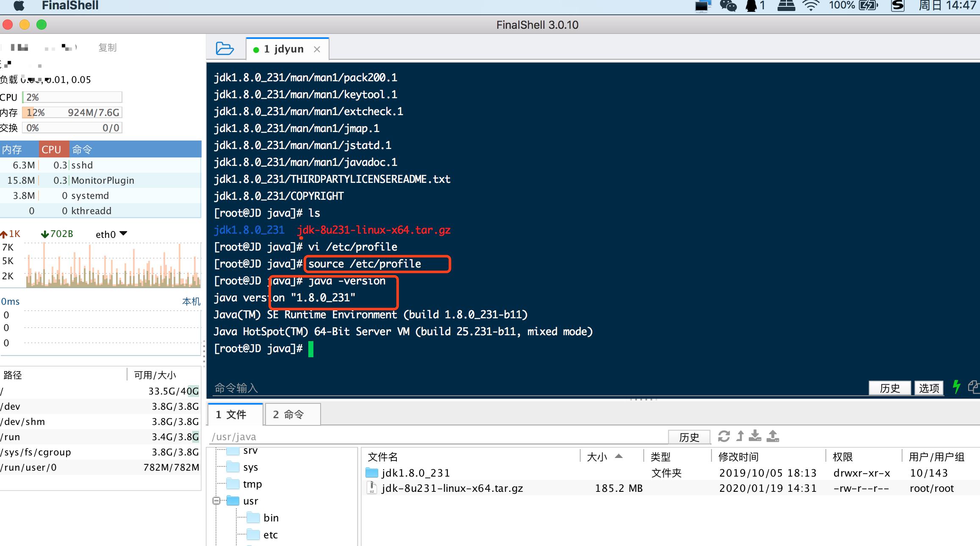980x546 pixels.
Task: Click the refresh file list icon
Action: tap(724, 436)
